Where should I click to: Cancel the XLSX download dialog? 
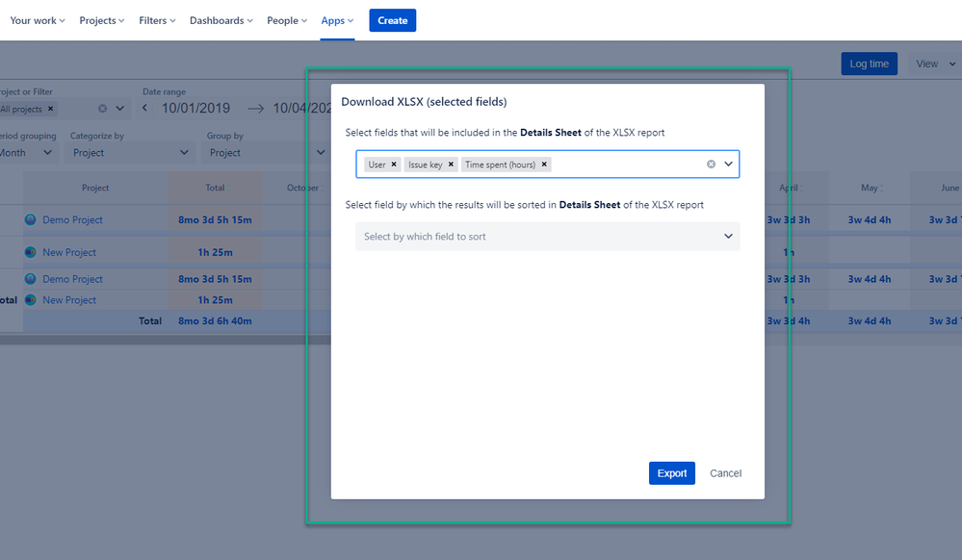click(x=726, y=472)
